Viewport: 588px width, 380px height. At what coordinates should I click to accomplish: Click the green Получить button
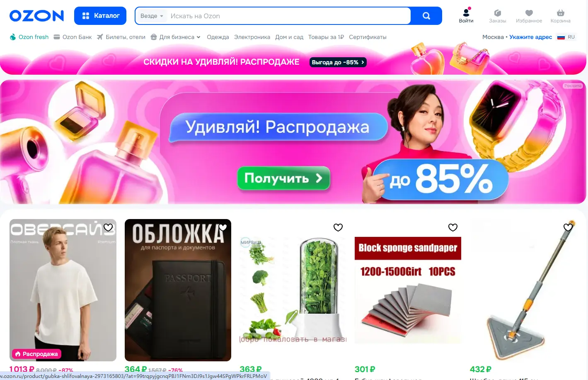pos(283,178)
